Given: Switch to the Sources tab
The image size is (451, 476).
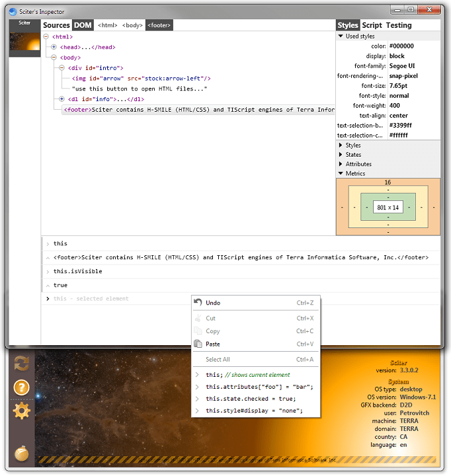Looking at the screenshot, I should pos(56,25).
